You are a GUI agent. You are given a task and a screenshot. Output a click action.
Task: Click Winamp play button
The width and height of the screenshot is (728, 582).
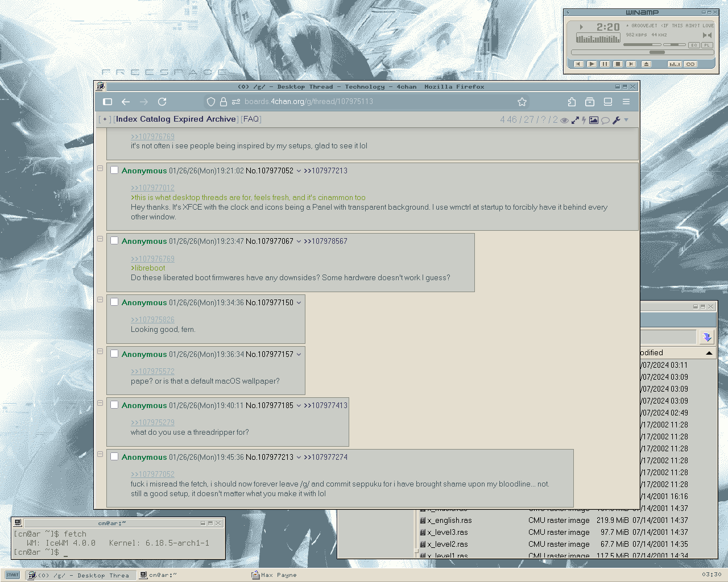[591, 64]
